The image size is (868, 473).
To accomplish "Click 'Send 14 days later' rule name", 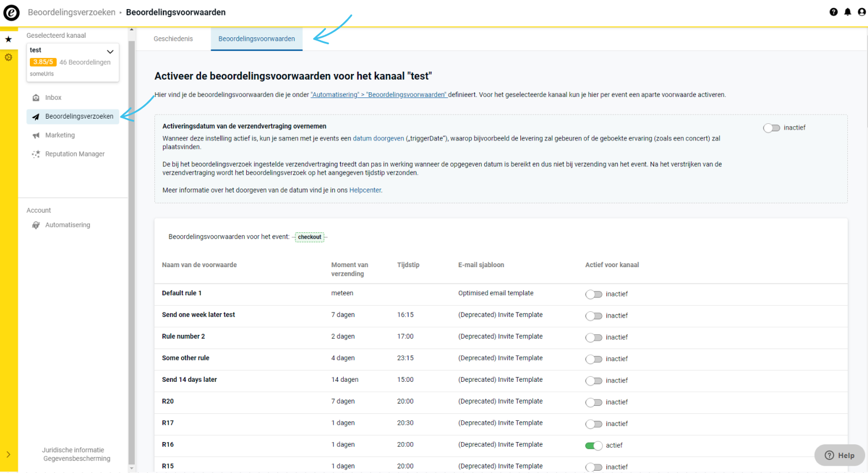I will tap(189, 380).
